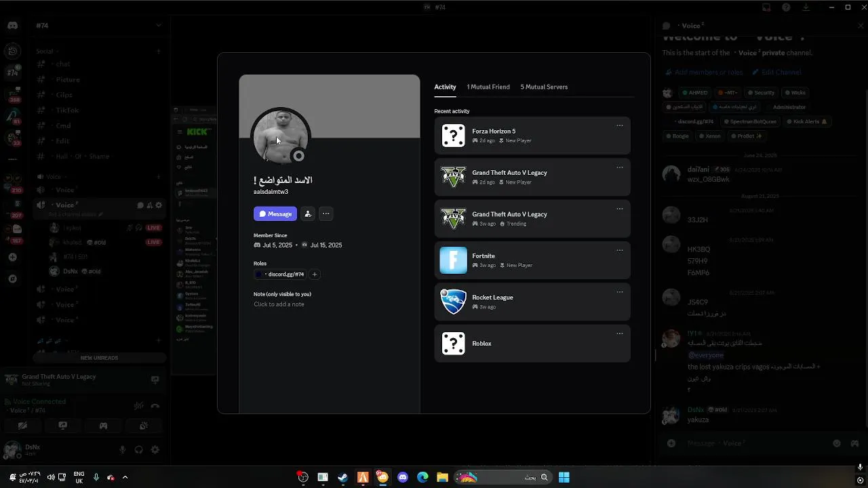This screenshot has height=488, width=868.
Task: Start an activity with the controller button
Action: pos(103,426)
